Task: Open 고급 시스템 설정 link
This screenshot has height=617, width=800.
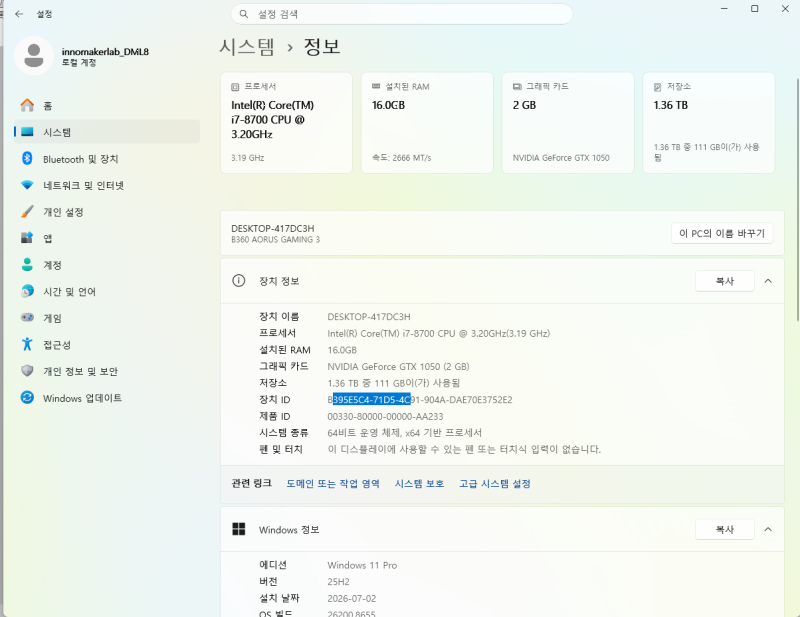Action: pyautogui.click(x=495, y=483)
